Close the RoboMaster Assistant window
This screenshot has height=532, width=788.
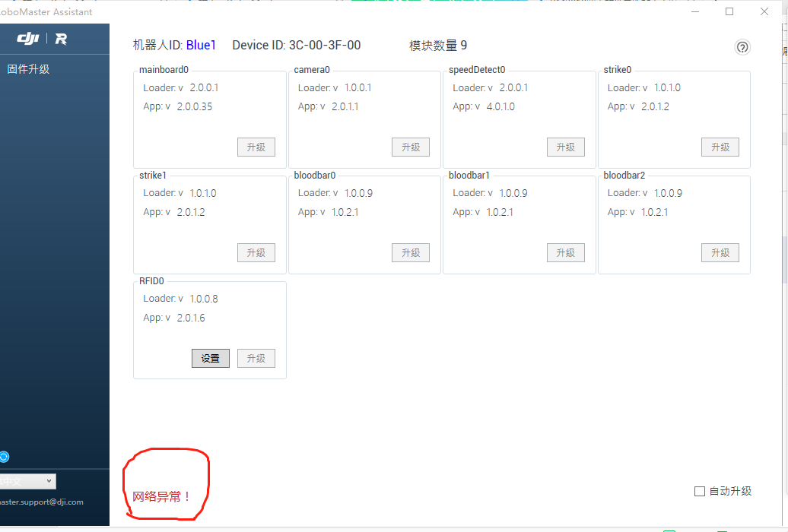pyautogui.click(x=764, y=11)
